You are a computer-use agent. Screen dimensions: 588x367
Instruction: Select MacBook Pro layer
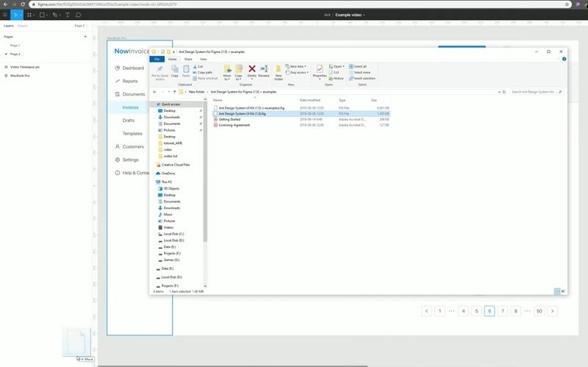click(x=20, y=76)
